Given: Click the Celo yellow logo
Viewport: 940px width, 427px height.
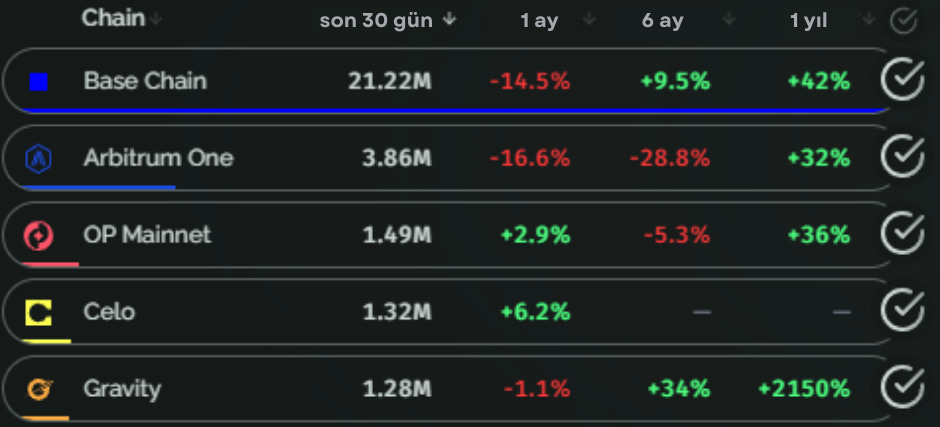Looking at the screenshot, I should point(38,312).
